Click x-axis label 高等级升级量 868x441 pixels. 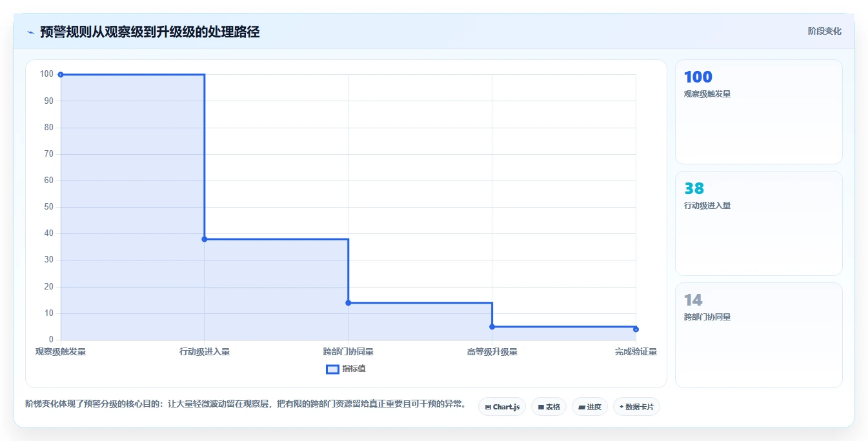[x=492, y=351]
